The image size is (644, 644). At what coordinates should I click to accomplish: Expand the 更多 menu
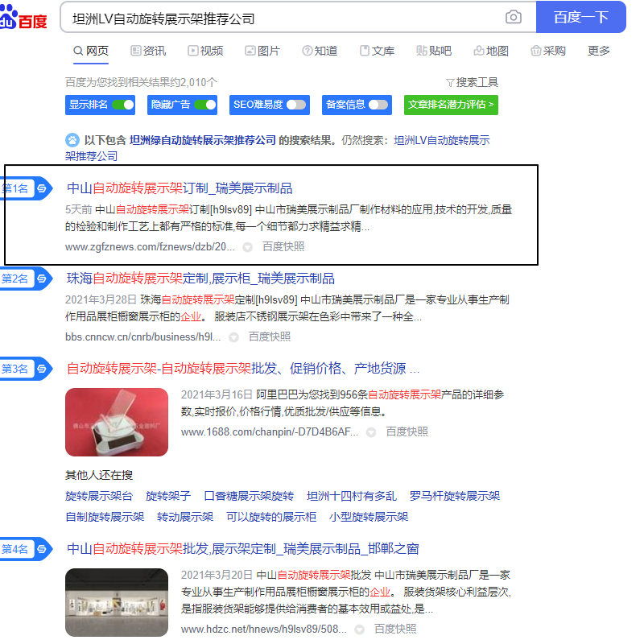click(598, 51)
